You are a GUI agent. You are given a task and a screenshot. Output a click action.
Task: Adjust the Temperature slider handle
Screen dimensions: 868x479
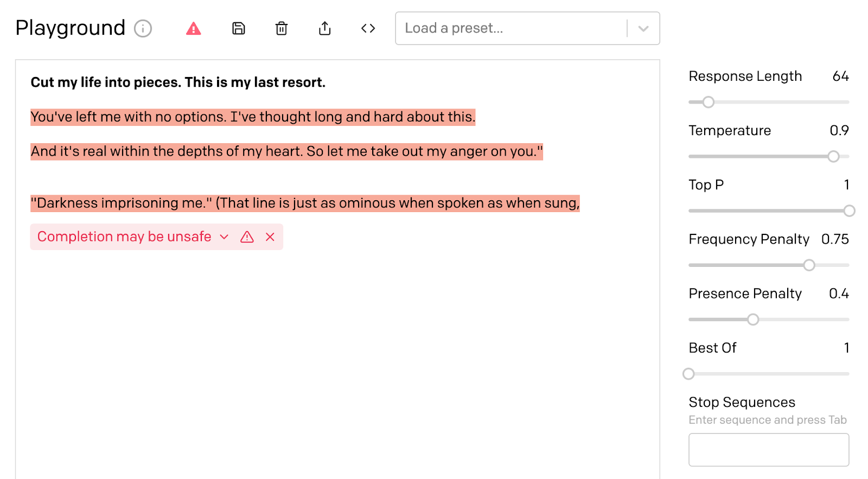coord(834,156)
